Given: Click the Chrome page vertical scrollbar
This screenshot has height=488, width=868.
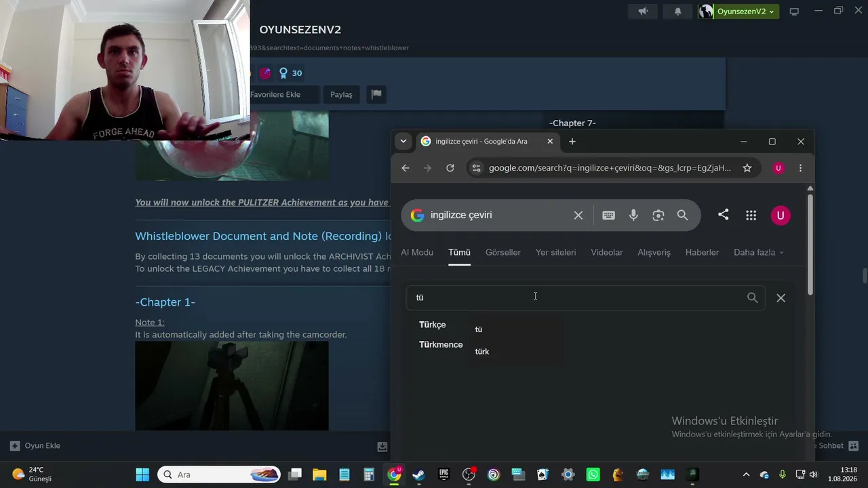Looking at the screenshot, I should point(810,245).
